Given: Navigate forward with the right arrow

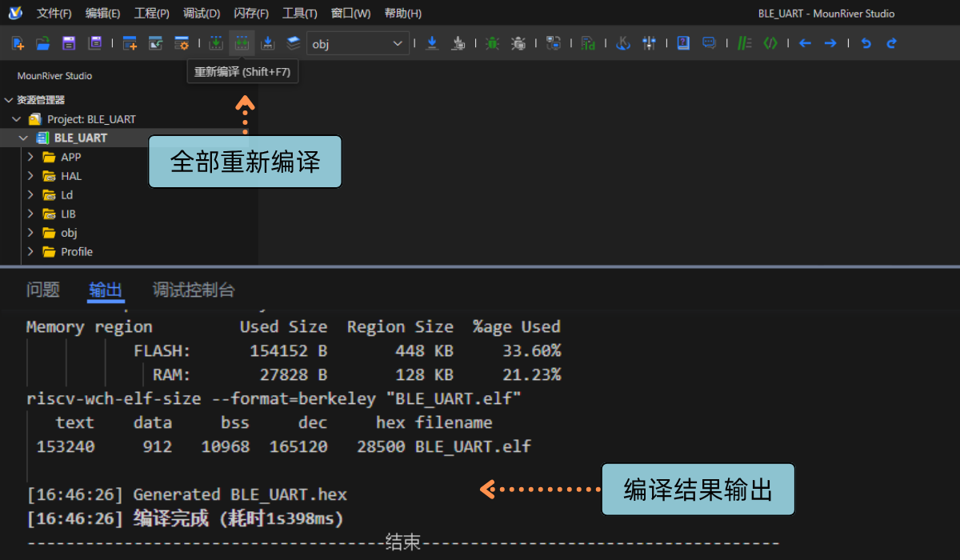Looking at the screenshot, I should pos(830,43).
